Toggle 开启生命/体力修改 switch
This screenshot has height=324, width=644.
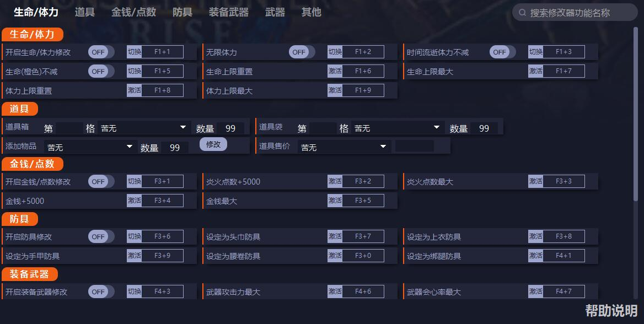[x=101, y=52]
